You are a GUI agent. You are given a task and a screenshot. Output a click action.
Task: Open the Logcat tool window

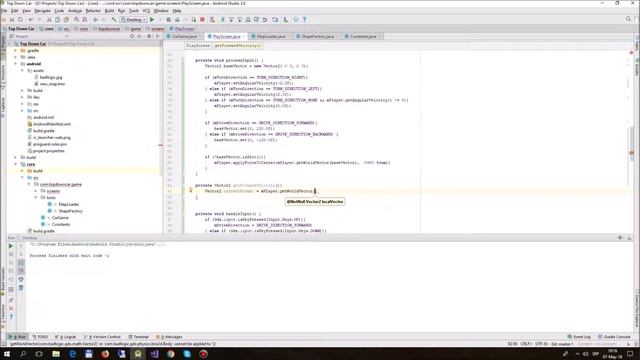66,337
